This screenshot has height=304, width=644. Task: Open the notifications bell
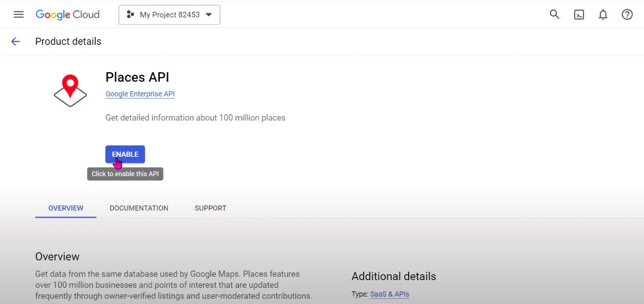pos(602,14)
